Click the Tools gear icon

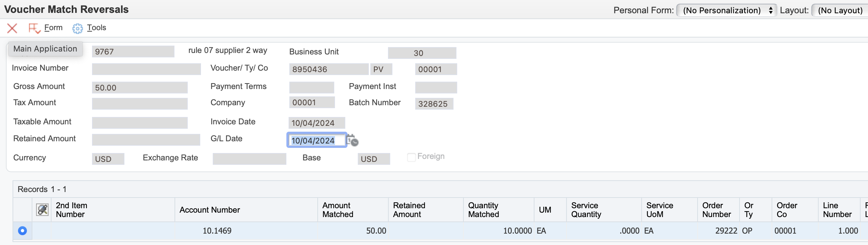click(77, 28)
